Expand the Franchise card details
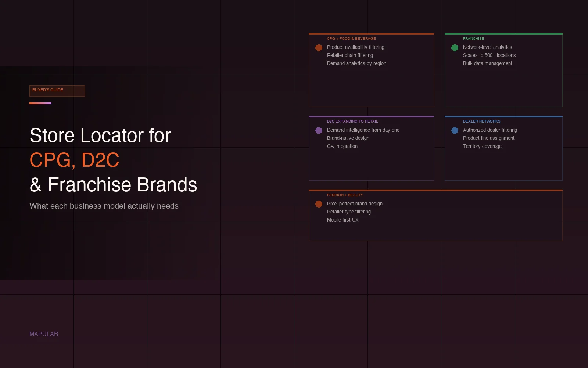This screenshot has height=368, width=588. 503,70
